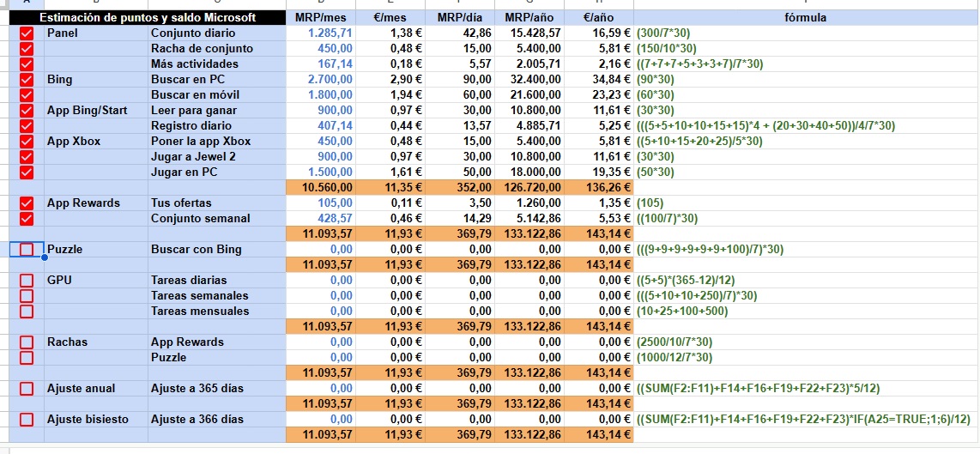Click the Tareas mensuales label cell
Viewport: 980px width, 454px height.
[217, 311]
